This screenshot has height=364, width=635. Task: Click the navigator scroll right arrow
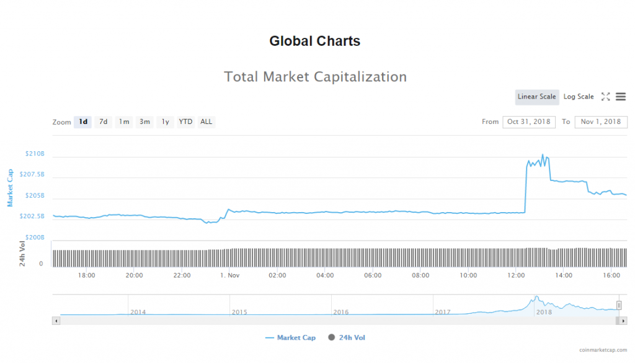click(623, 321)
